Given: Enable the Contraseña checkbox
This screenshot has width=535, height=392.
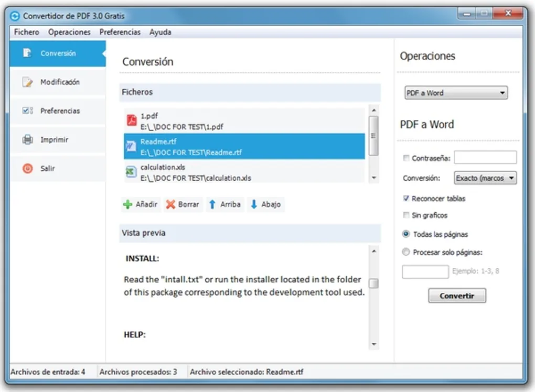Looking at the screenshot, I should pos(406,158).
